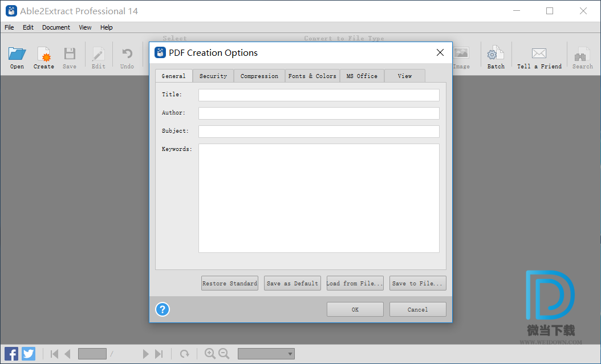Open the File menu
This screenshot has height=364, width=601.
[9, 27]
